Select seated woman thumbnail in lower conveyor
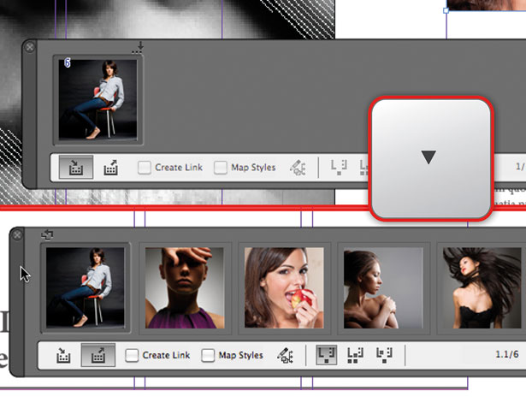This screenshot has height=420, width=526. [86, 287]
